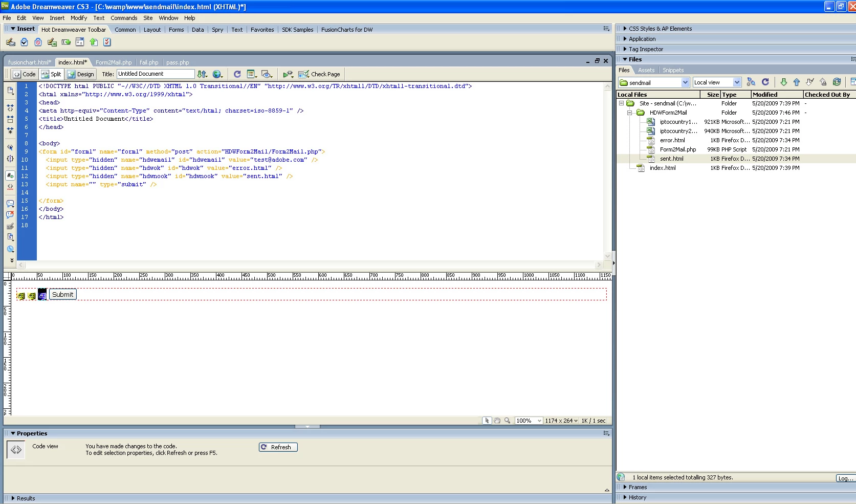
Task: Open the 100% zoom level dropdown
Action: point(529,421)
